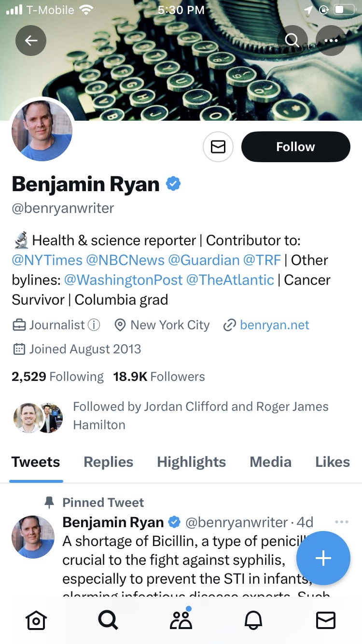Open the @NYTimes mention in bio
This screenshot has width=362, height=644.
[x=47, y=260]
